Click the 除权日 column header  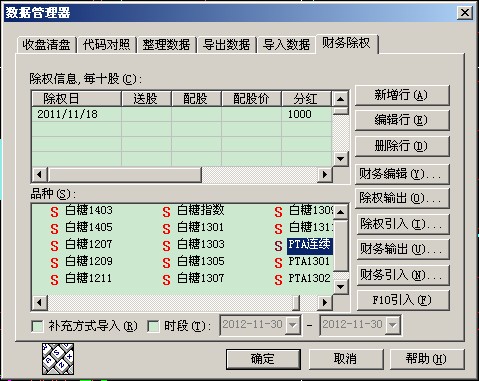[x=77, y=99]
